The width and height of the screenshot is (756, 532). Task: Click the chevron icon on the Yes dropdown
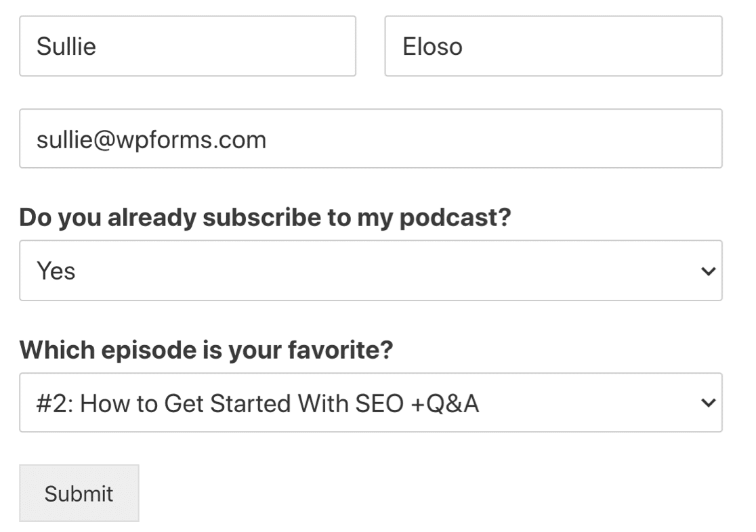point(708,271)
